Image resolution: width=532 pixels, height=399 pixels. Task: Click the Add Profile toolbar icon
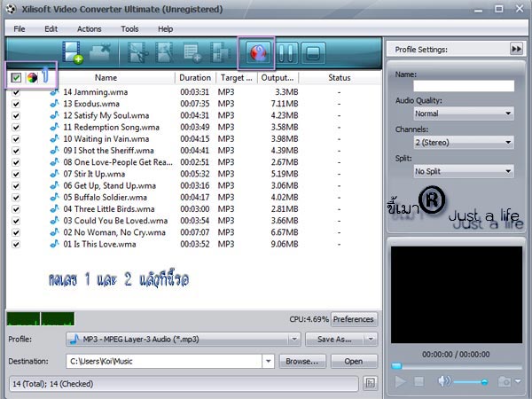point(192,52)
